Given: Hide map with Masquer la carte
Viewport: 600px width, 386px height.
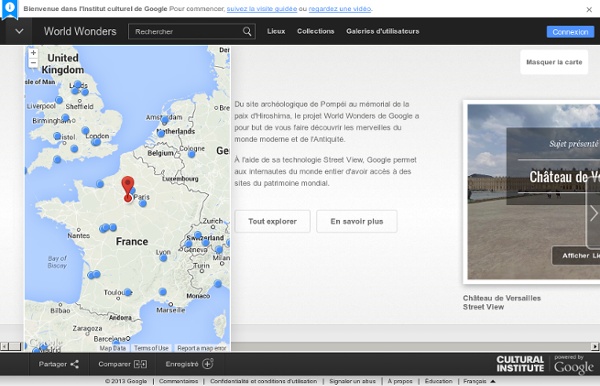Looking at the screenshot, I should pyautogui.click(x=554, y=62).
